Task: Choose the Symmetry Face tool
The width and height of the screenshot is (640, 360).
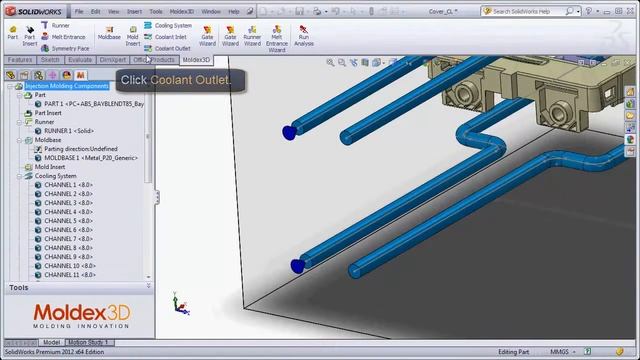Action: point(65,48)
